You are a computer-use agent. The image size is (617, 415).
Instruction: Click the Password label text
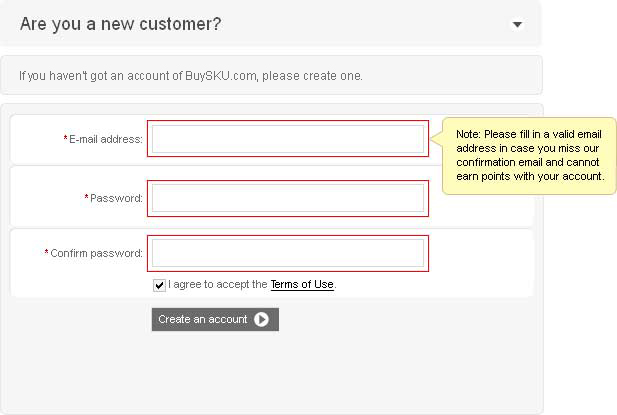click(x=116, y=198)
